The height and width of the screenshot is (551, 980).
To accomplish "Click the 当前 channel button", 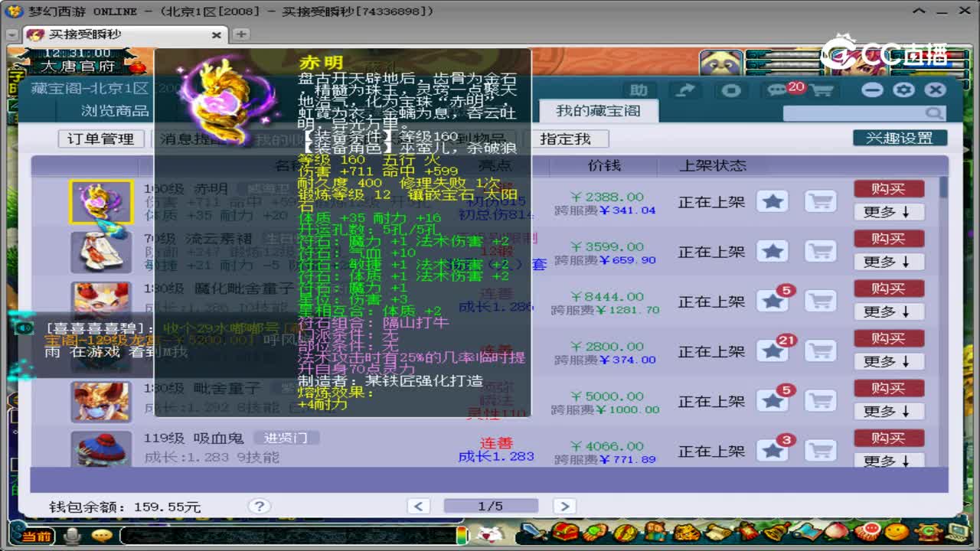I will tap(36, 536).
